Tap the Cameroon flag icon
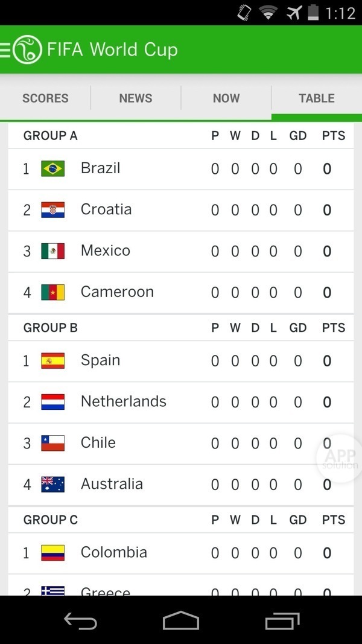This screenshot has height=644, width=362. click(53, 293)
